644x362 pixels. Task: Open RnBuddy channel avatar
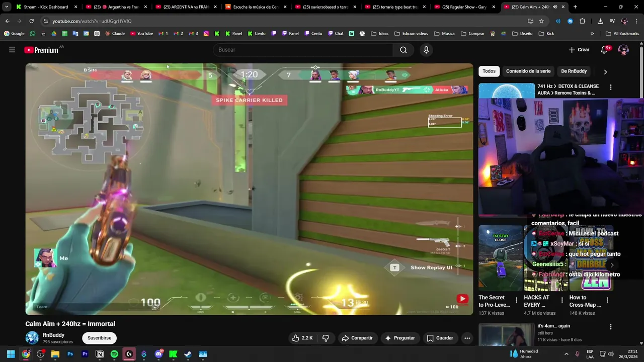(x=32, y=338)
